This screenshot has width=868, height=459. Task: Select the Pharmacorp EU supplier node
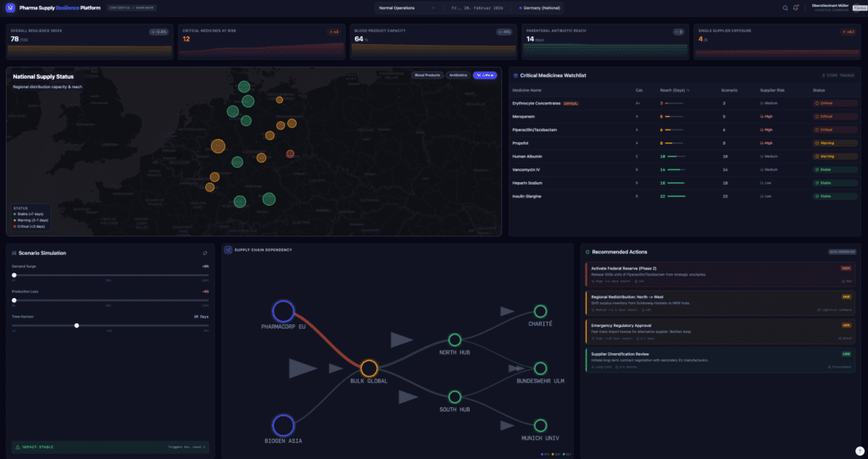[x=282, y=311]
